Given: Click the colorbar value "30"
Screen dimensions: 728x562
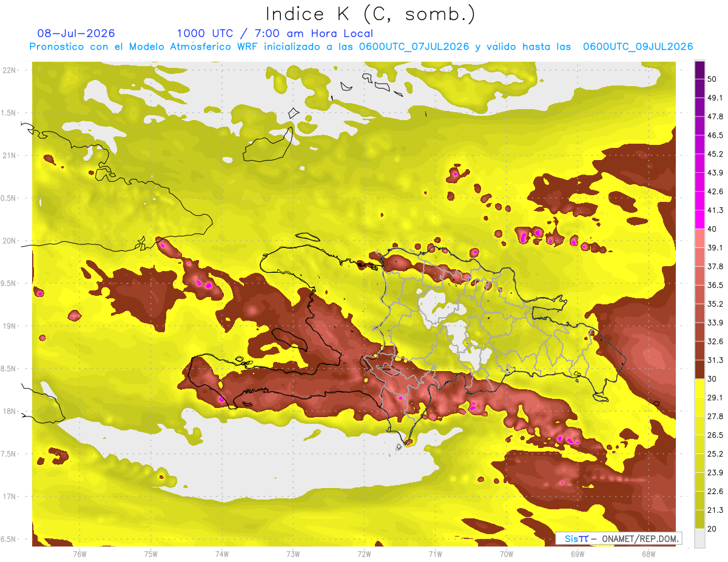Looking at the screenshot, I should pos(712,380).
